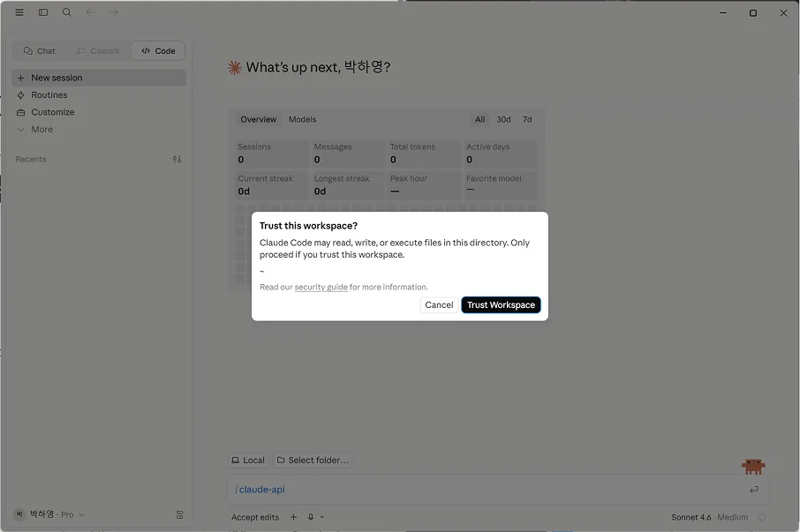Open search with the magnifier icon
Viewport: 800px width, 532px height.
pos(67,12)
